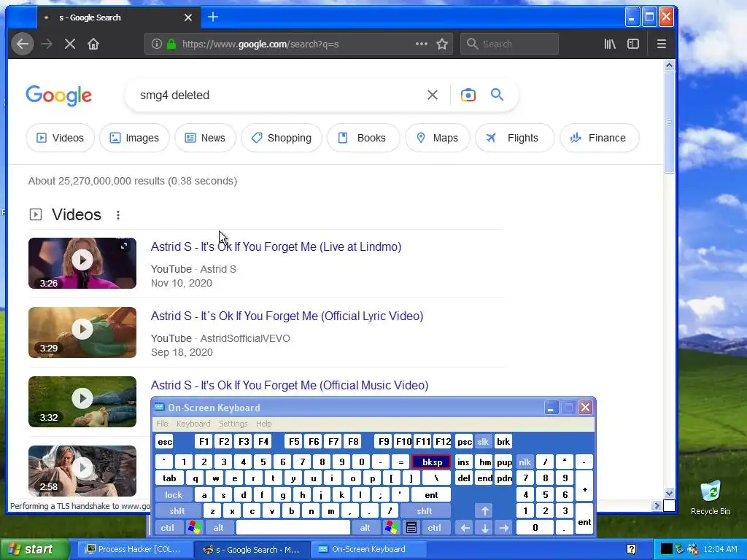Select the Shopping filter chip

[x=282, y=138]
